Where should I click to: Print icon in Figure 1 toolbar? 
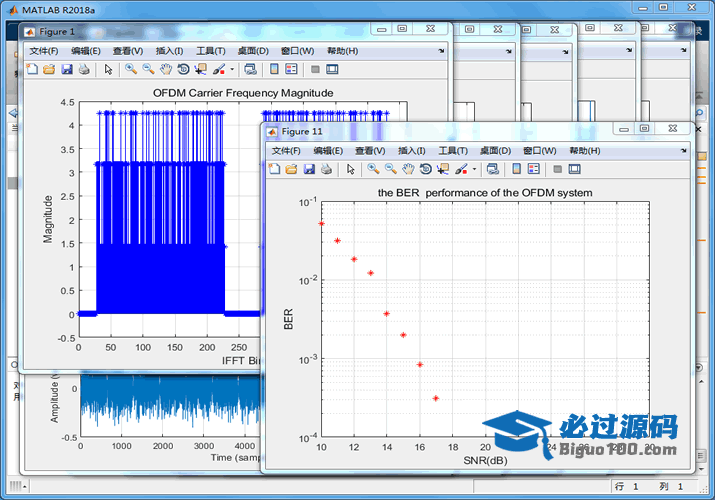point(84,69)
